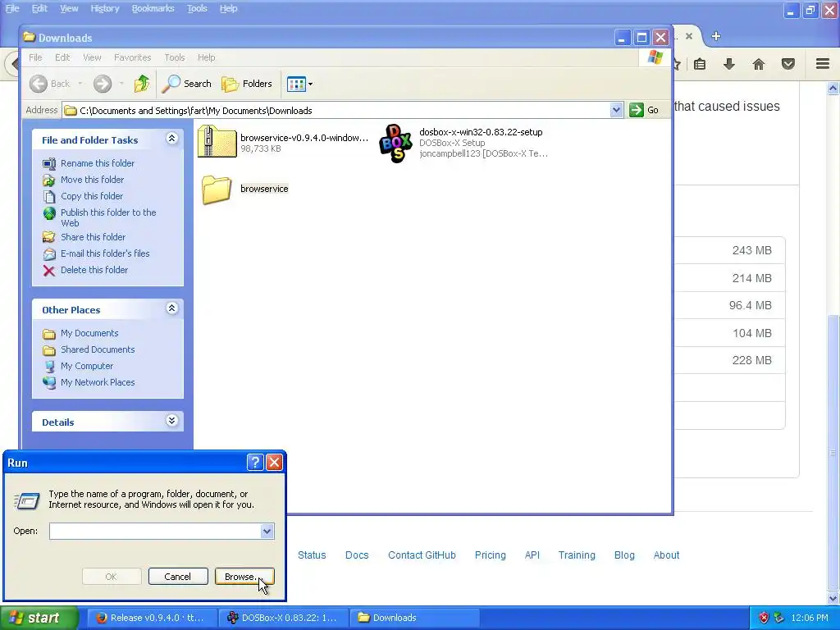
Task: Open My Computer from Other Places
Action: point(87,366)
